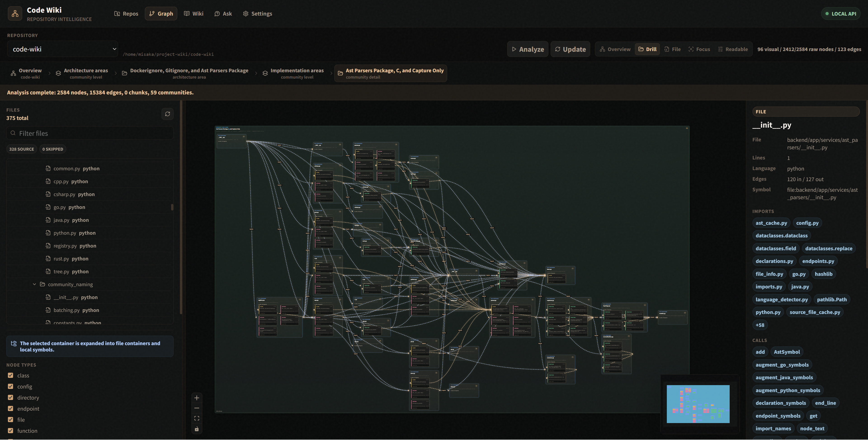Click the 0 SKIPPED chip
868x440 pixels.
click(53, 149)
